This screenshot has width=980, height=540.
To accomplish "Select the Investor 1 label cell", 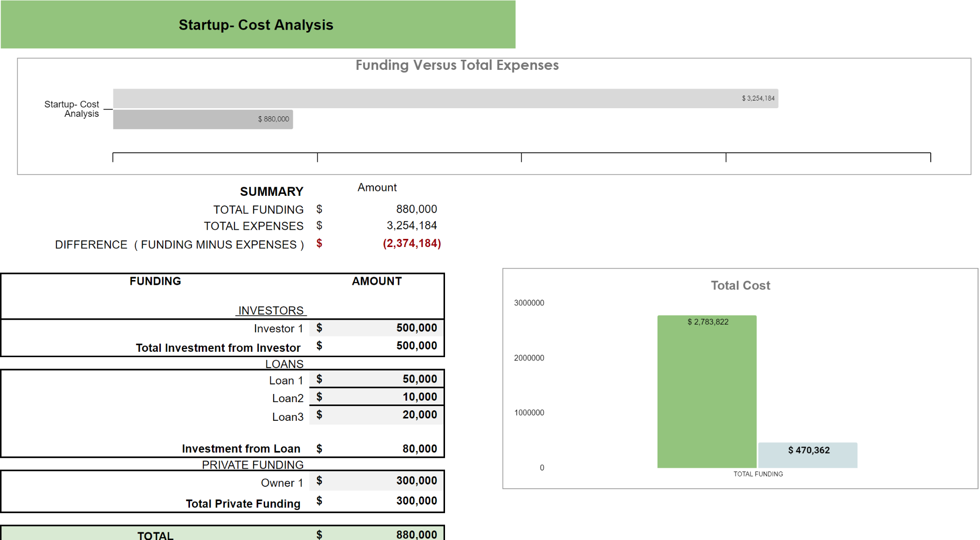I will [278, 328].
